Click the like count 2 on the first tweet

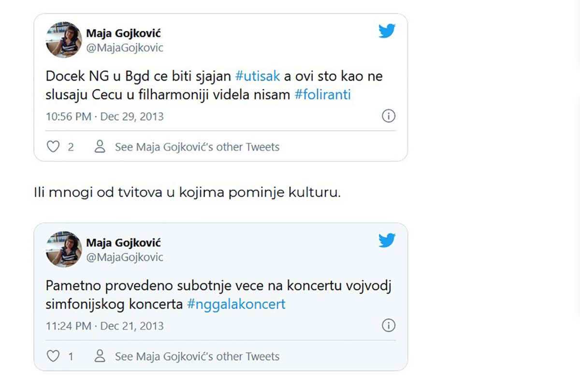coord(71,146)
